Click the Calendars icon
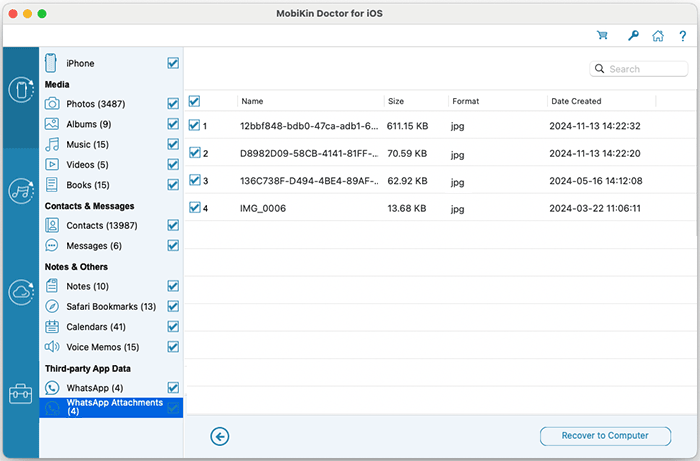This screenshot has width=700, height=461. (52, 327)
